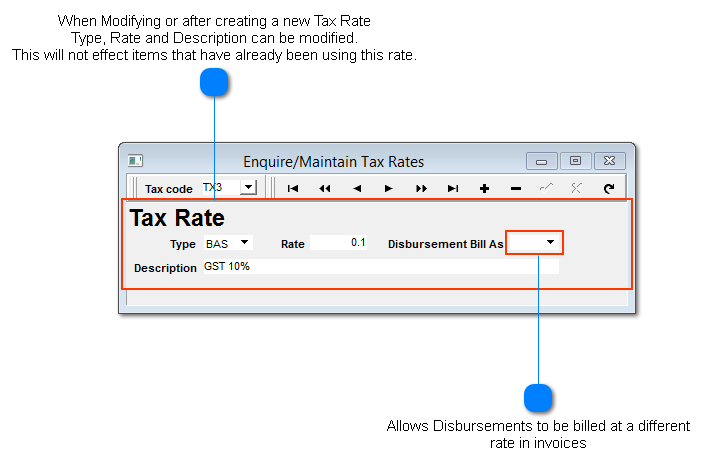This screenshot has height=467, width=706.
Task: Jump forward several records with double-right arrow
Action: click(x=421, y=188)
